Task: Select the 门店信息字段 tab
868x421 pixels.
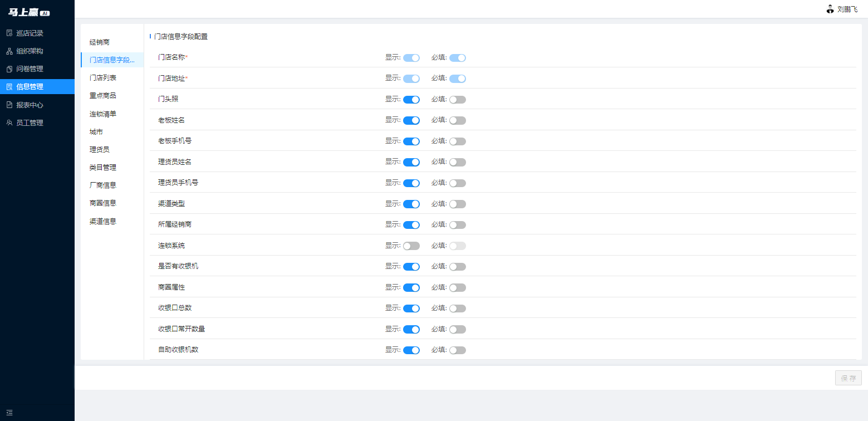Action: (112, 60)
